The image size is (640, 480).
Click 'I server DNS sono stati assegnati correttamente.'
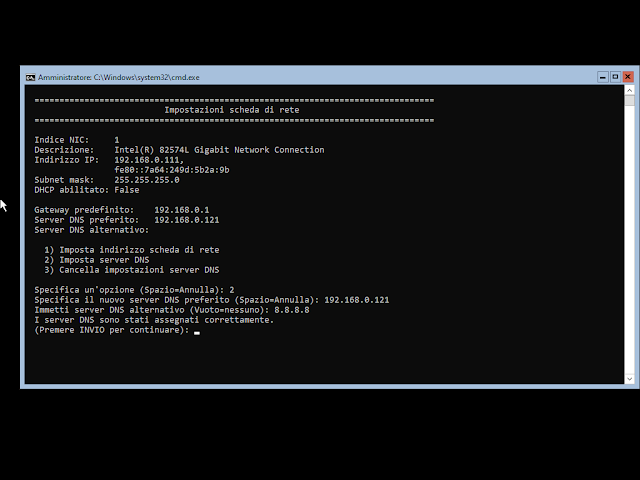click(154, 320)
